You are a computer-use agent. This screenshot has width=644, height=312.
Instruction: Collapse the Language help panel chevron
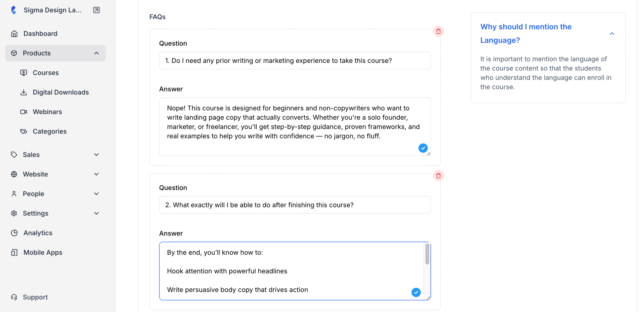(612, 34)
